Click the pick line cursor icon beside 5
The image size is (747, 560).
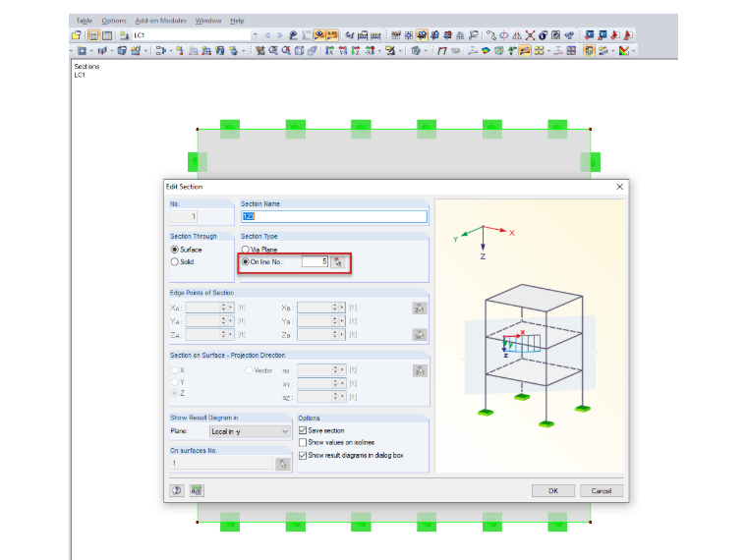tap(338, 262)
